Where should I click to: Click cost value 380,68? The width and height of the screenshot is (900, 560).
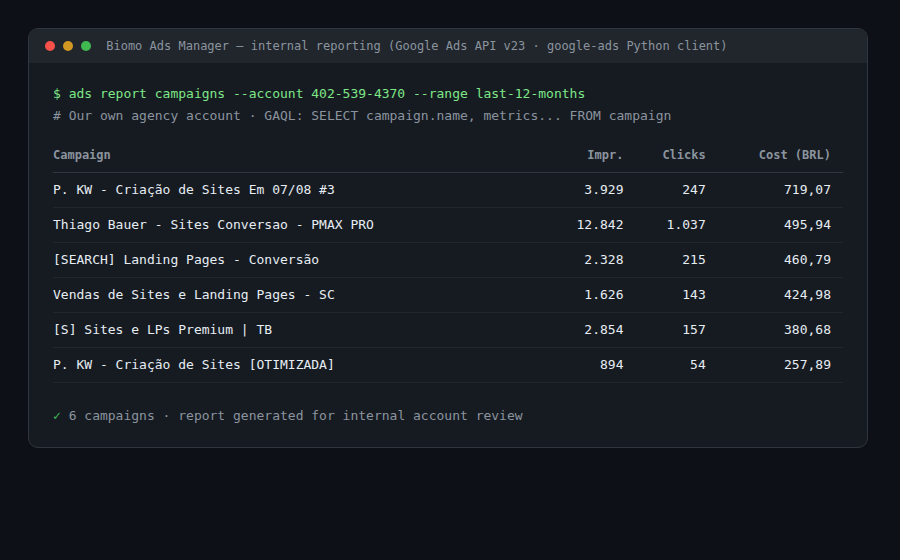[807, 330]
